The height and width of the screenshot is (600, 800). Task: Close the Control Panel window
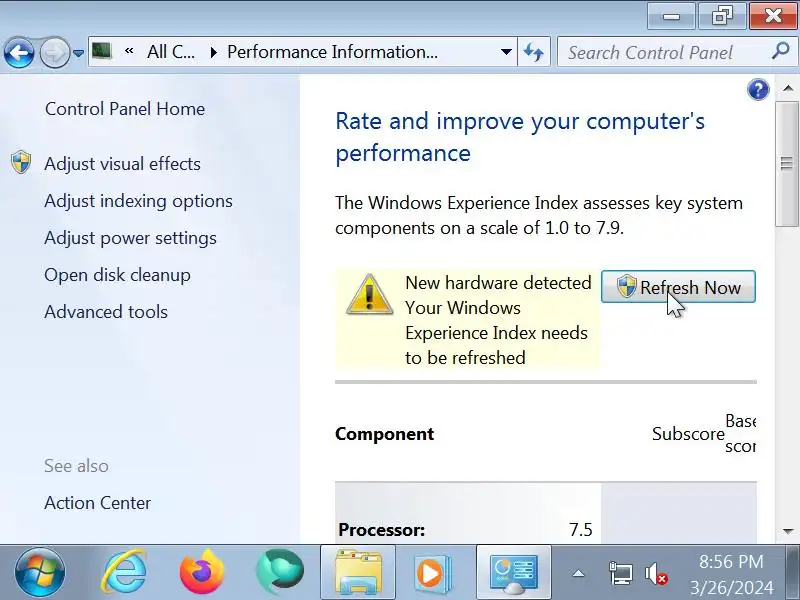pyautogui.click(x=773, y=16)
